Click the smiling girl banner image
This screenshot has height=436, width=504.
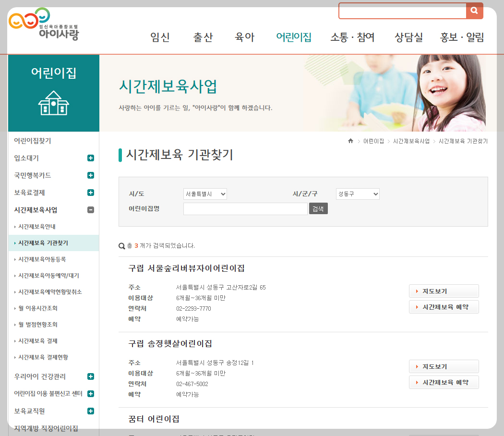click(x=450, y=93)
